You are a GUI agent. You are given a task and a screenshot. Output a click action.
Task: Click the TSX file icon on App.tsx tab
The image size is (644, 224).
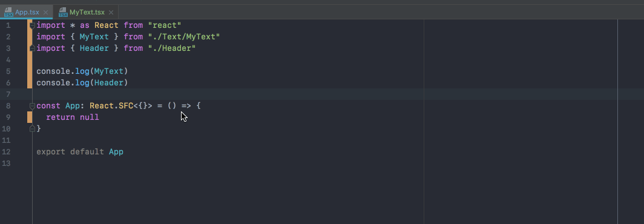click(x=8, y=12)
